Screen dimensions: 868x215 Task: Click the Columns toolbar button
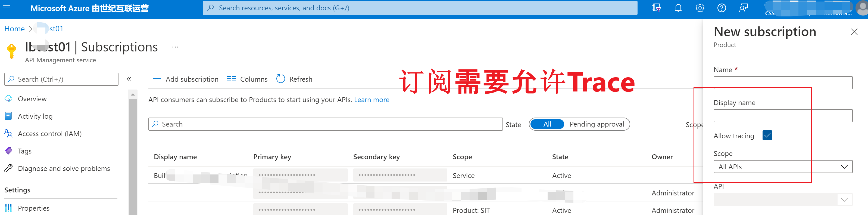[247, 79]
